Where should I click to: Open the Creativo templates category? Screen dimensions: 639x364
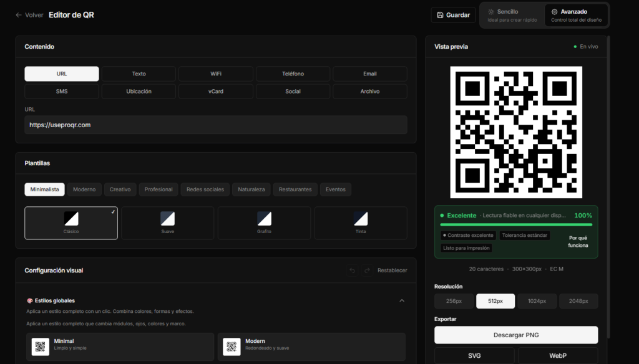(120, 189)
